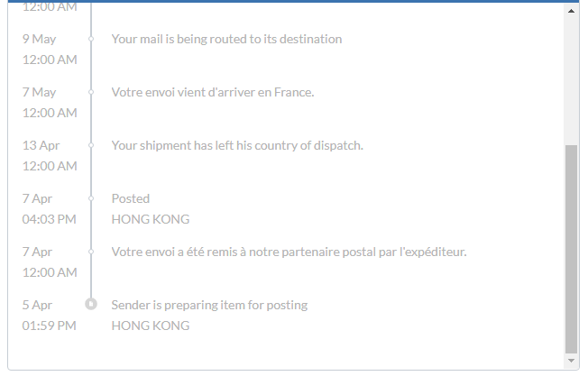Select 'Sender is preparing item for posting'
Image resolution: width=588 pixels, height=376 pixels.
209,305
